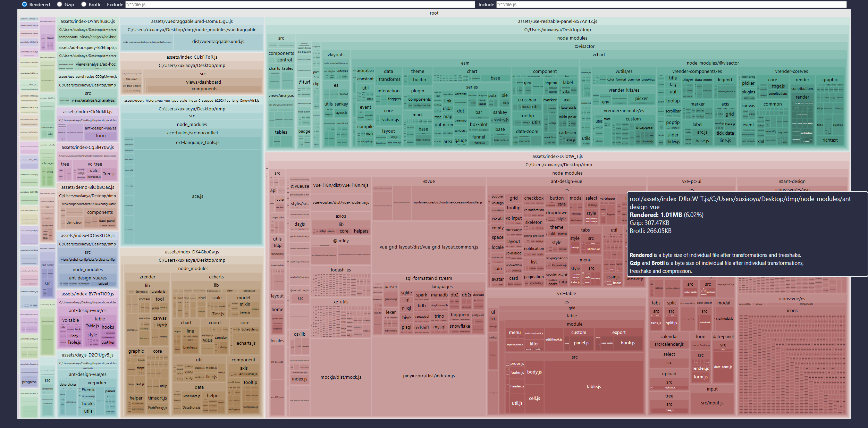868x428 pixels.
Task: Select ext-language_tools.js header
Action: (197, 143)
